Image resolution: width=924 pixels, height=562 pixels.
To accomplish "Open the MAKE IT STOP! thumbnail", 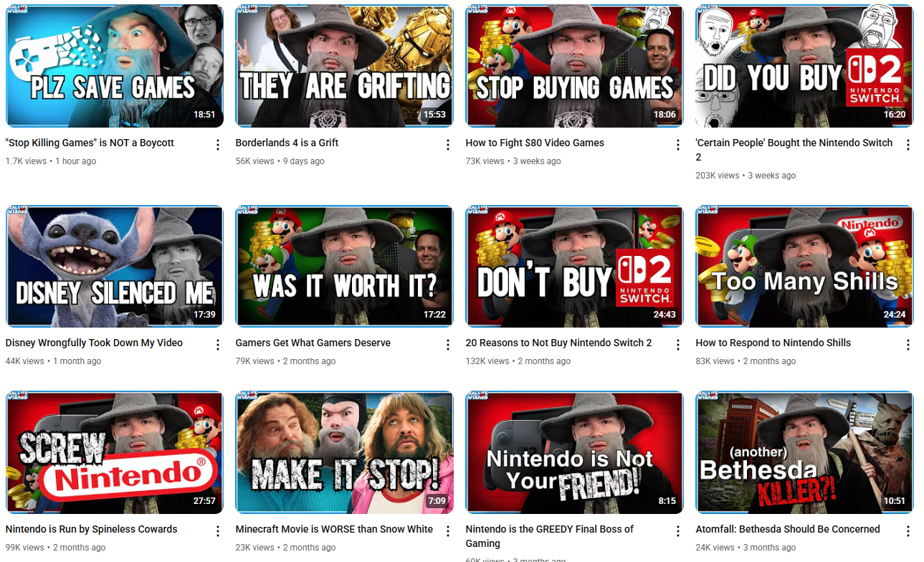I will coord(345,452).
